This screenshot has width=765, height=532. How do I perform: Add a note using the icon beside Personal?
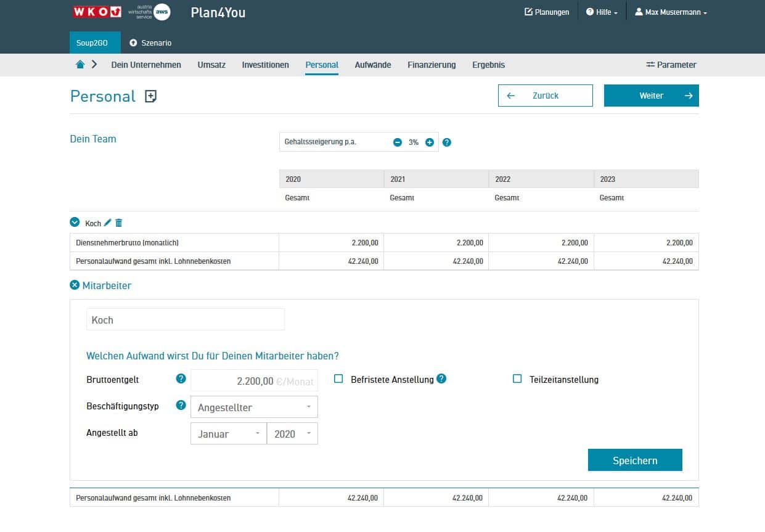tap(150, 96)
